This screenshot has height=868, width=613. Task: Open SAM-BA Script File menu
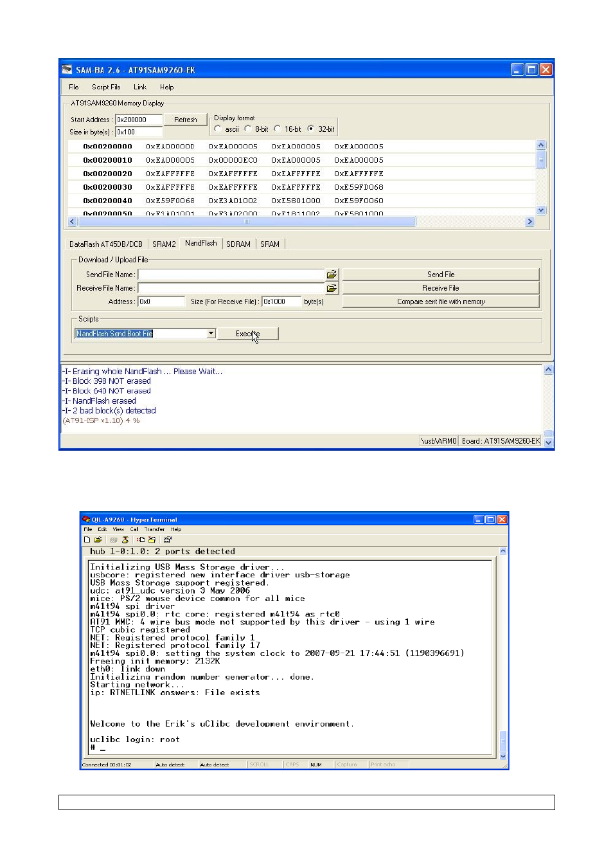point(106,87)
